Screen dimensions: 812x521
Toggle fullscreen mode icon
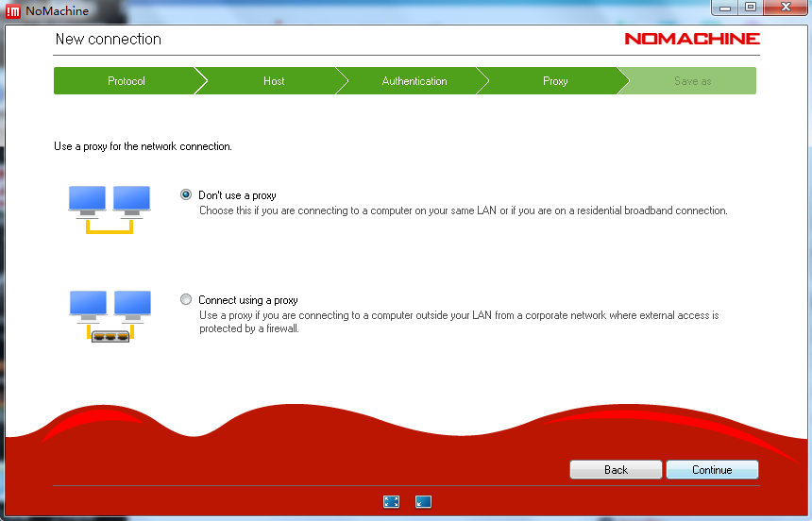pos(392,501)
